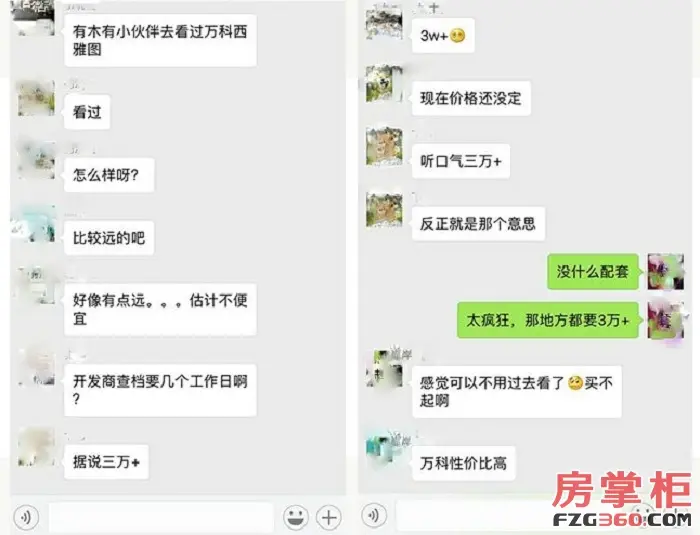Viewport: 700px width, 535px height.
Task: Open the plus attachments menu in left chat
Action: (329, 517)
